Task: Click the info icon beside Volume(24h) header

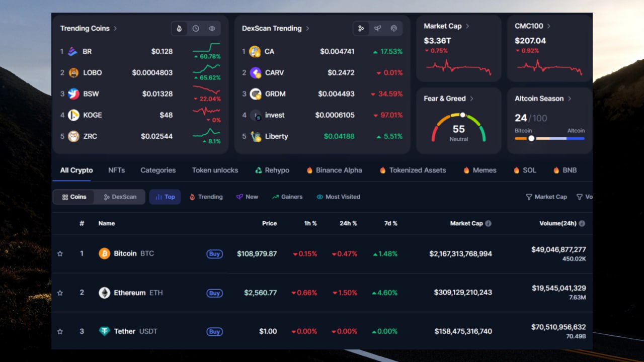Action: [x=582, y=223]
